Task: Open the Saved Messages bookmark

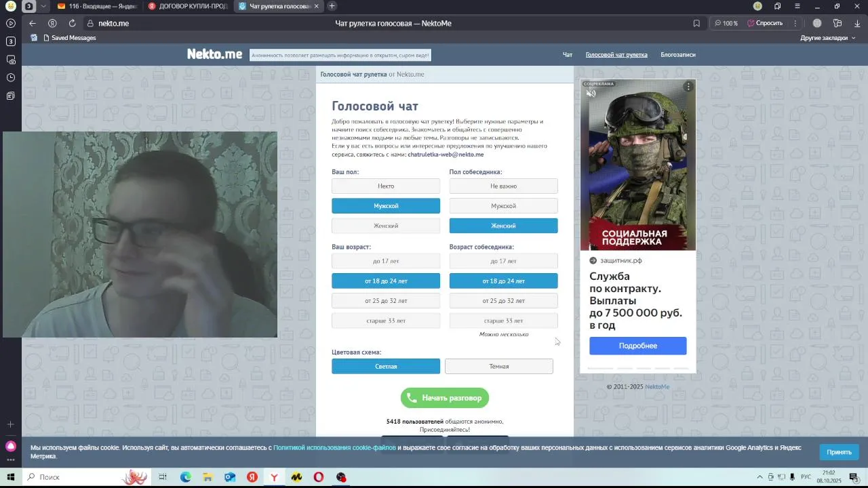Action: tap(69, 38)
